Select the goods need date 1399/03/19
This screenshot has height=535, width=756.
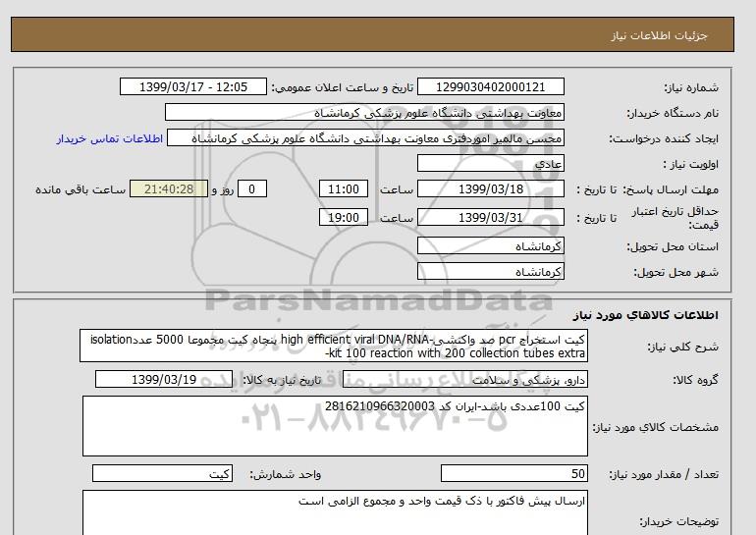click(164, 379)
